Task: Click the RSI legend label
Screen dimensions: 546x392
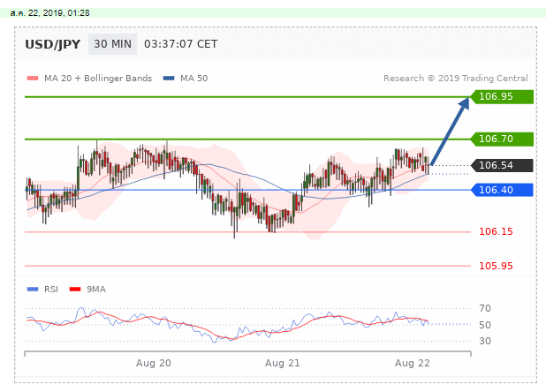Action: tap(51, 289)
